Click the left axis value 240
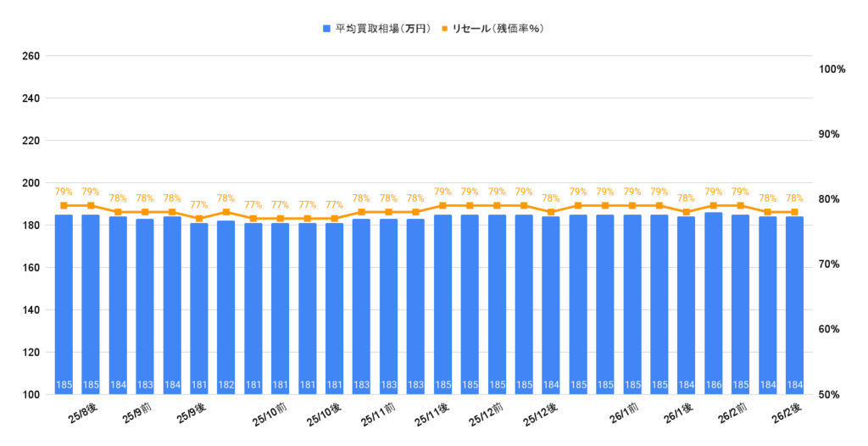Viewport: 868px width, 446px height. (31, 98)
